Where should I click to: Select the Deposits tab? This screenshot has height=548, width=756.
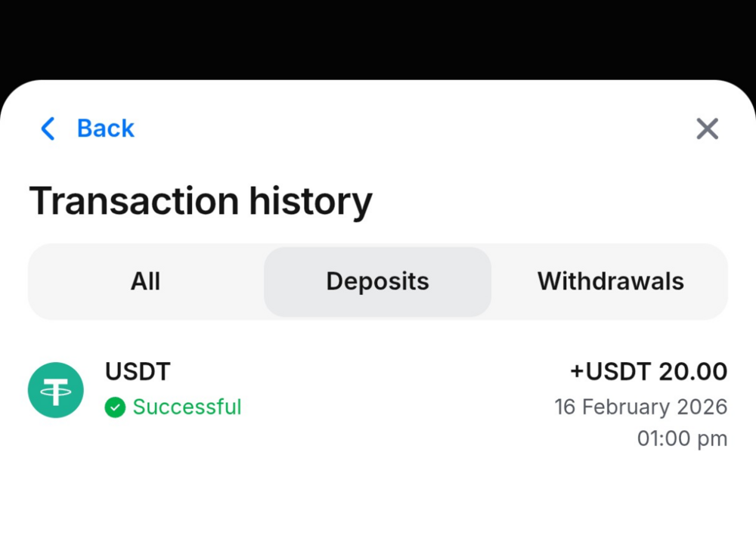pyautogui.click(x=377, y=282)
